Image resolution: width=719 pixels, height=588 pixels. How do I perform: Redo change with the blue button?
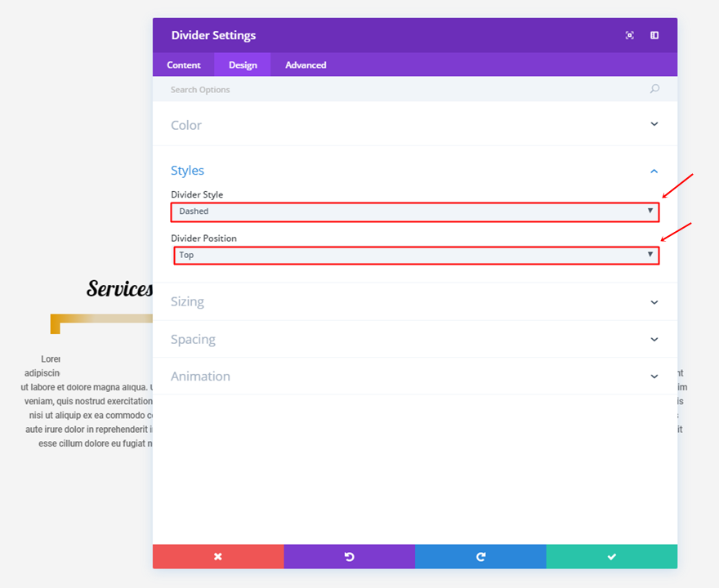point(480,556)
